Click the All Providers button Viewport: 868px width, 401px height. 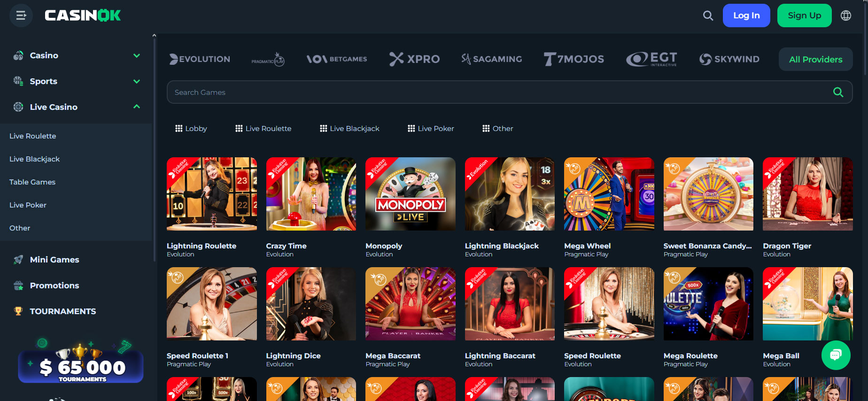(815, 59)
